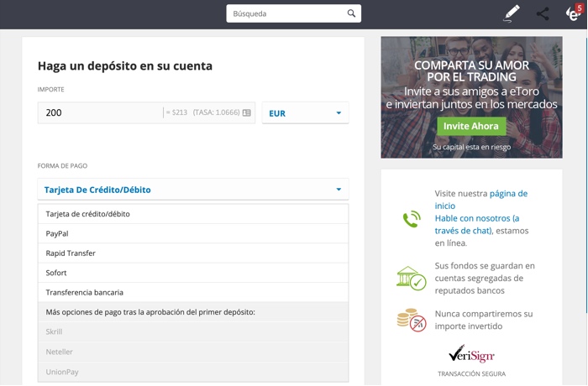
Task: Open Hable con nosotros chat link
Action: point(477,224)
